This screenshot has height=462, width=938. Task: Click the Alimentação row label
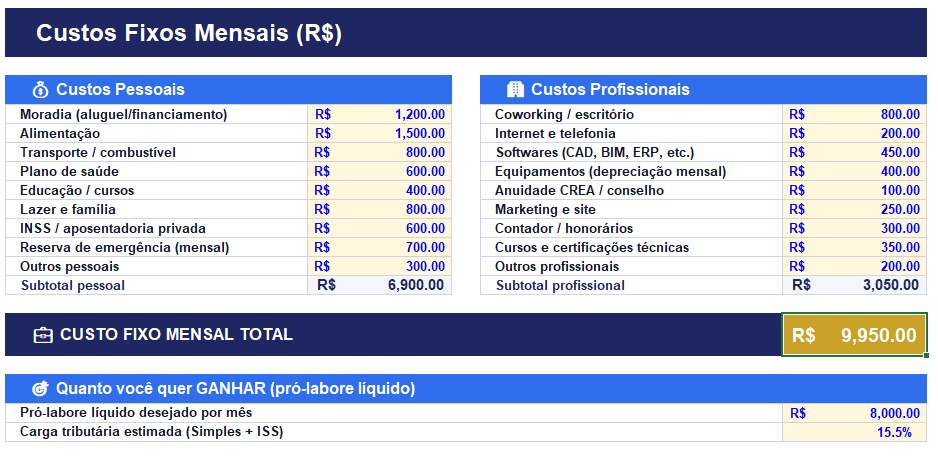[60, 133]
